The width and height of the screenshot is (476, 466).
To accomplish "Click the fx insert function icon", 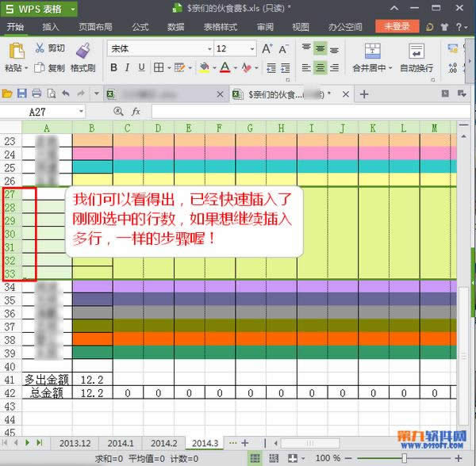I will pos(136,112).
